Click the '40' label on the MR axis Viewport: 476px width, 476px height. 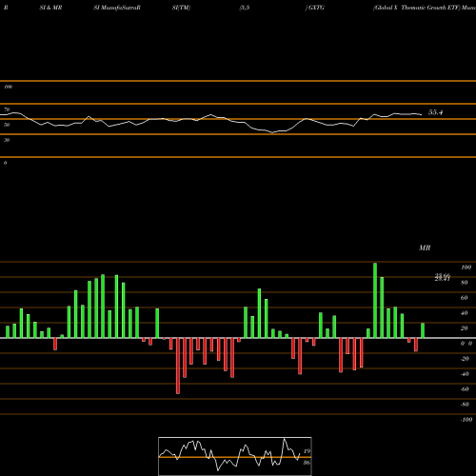(x=465, y=313)
